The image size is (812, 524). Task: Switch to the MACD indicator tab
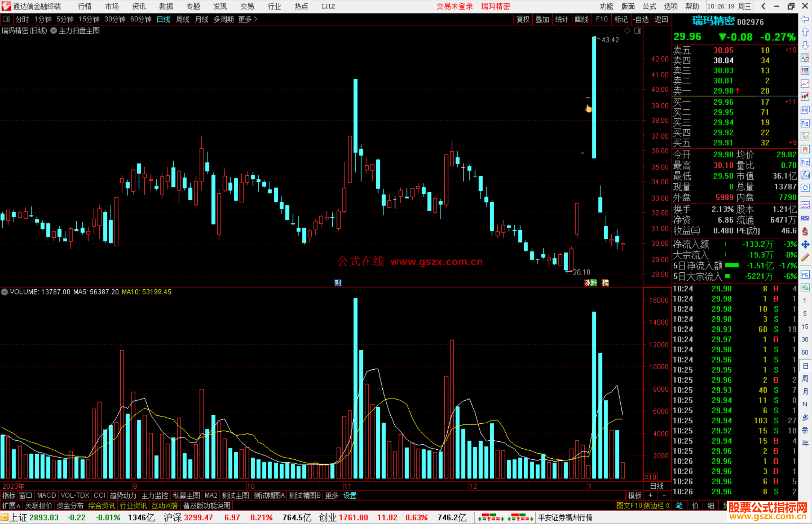pos(47,495)
